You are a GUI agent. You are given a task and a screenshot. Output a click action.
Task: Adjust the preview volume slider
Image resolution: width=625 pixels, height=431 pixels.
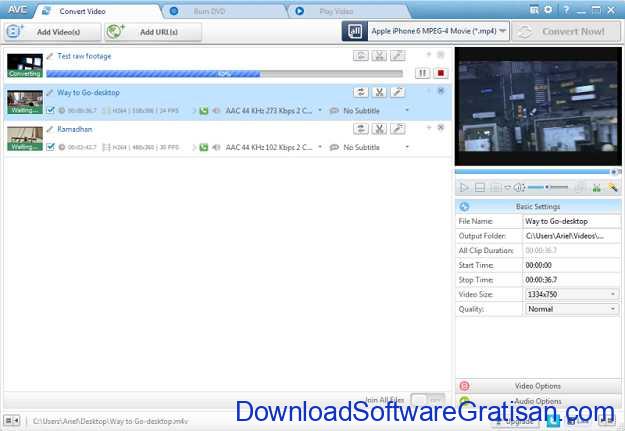point(548,187)
